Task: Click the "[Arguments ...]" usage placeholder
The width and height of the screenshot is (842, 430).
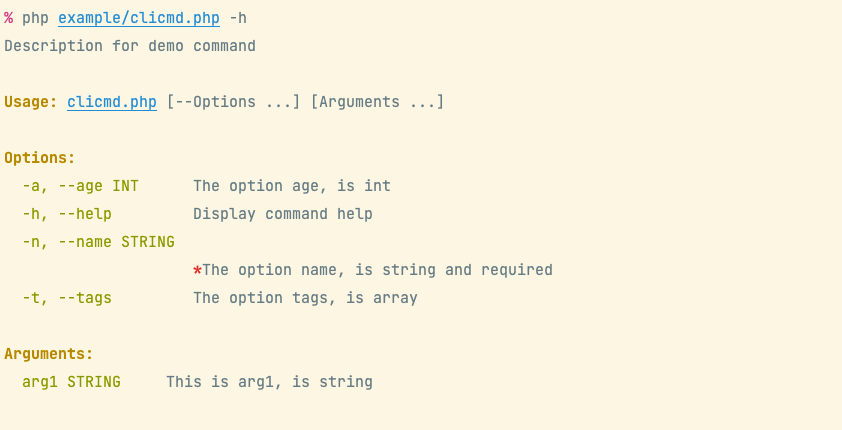Action: click(x=377, y=102)
